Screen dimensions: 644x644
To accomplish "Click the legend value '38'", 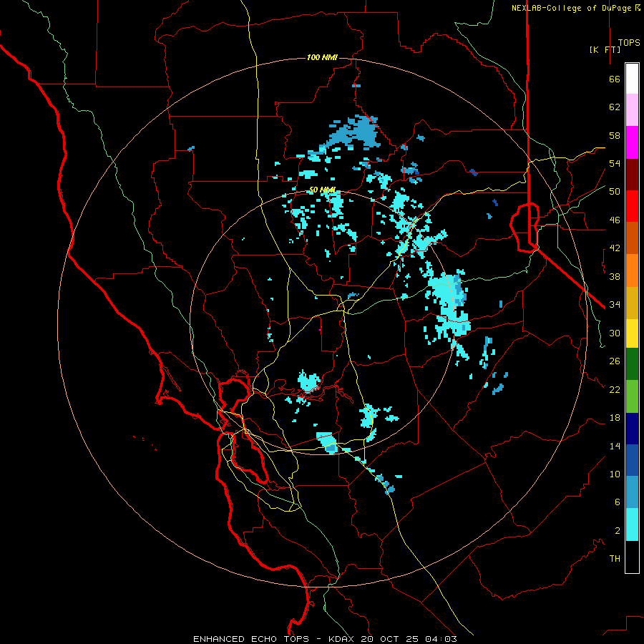I will click(615, 276).
